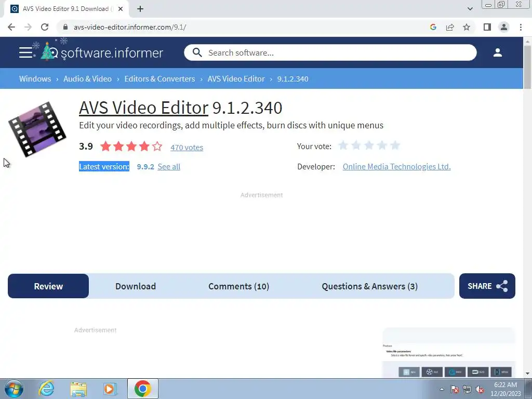Click the share page icon in address bar
Image resolution: width=532 pixels, height=399 pixels.
[450, 27]
